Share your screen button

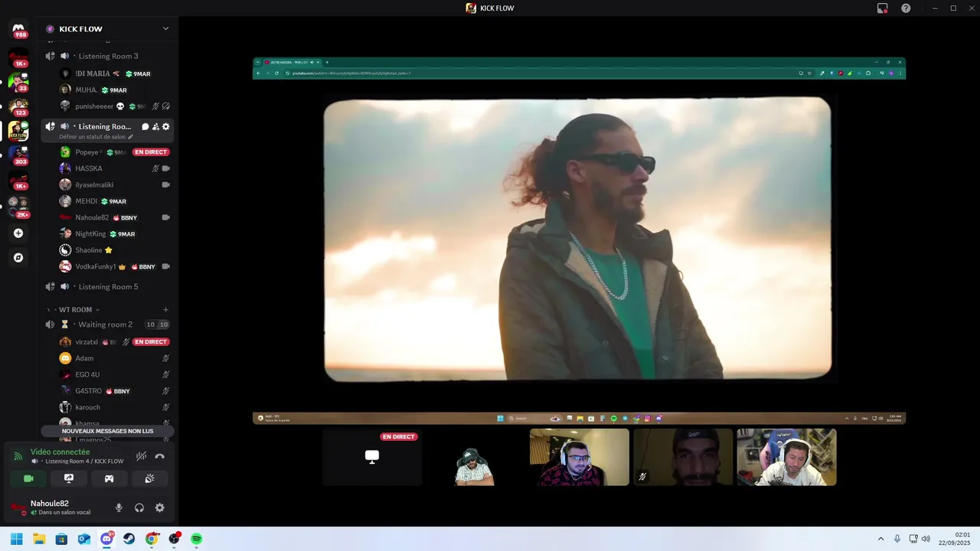tap(69, 478)
